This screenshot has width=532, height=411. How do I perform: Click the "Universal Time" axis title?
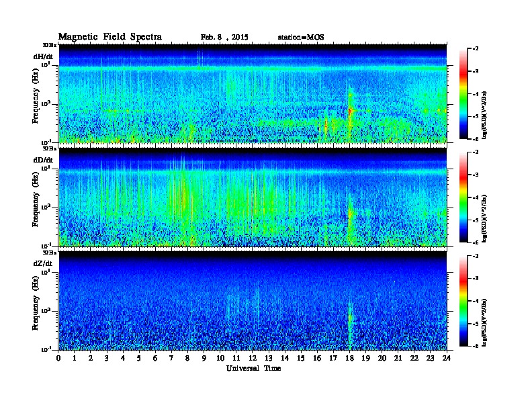pyautogui.click(x=253, y=368)
